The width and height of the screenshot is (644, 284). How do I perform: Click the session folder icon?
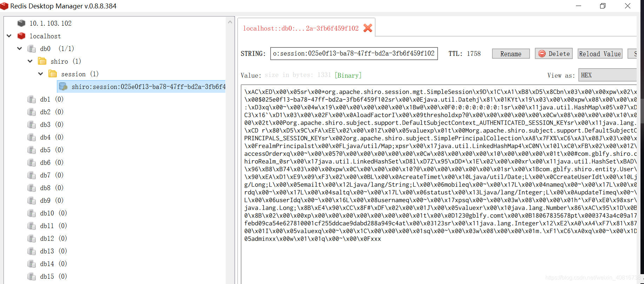pos(53,74)
